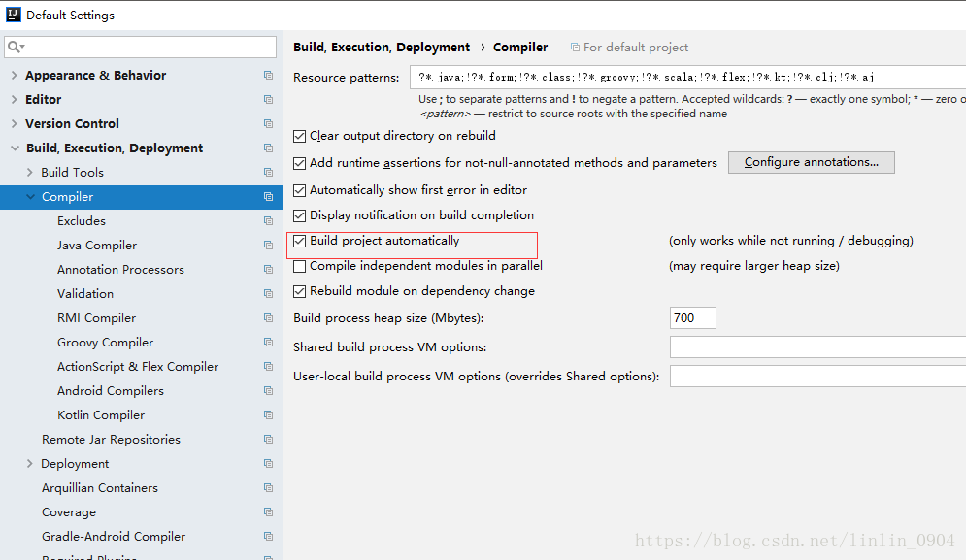Screen dimensions: 966x560
Task: Click project-level icon beside Remote Jar Repositories
Action: 268,440
